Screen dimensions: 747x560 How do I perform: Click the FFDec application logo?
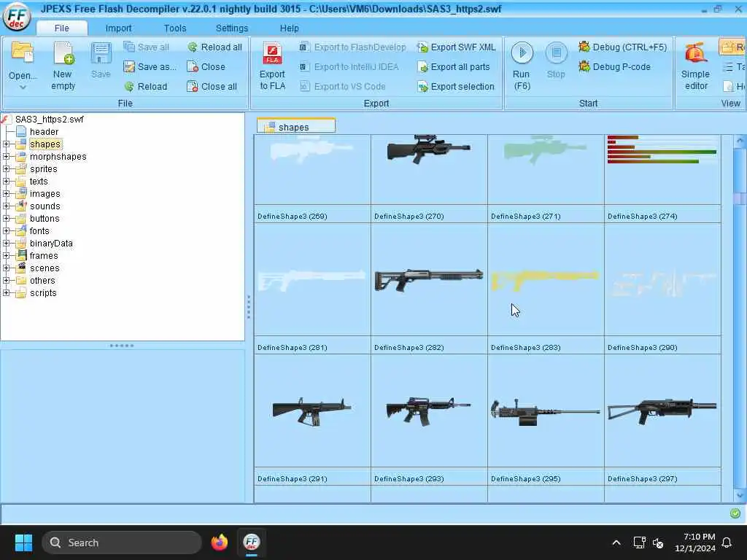coord(17,16)
